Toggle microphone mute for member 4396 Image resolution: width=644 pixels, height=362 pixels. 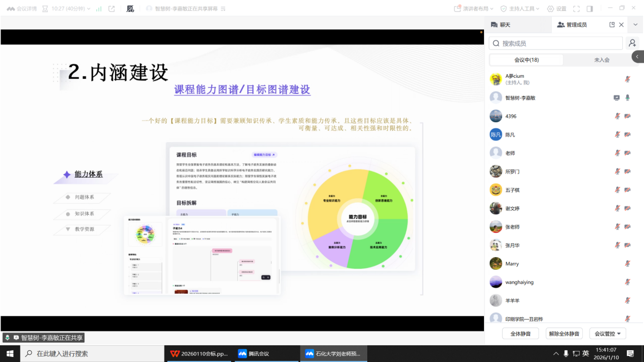(617, 116)
